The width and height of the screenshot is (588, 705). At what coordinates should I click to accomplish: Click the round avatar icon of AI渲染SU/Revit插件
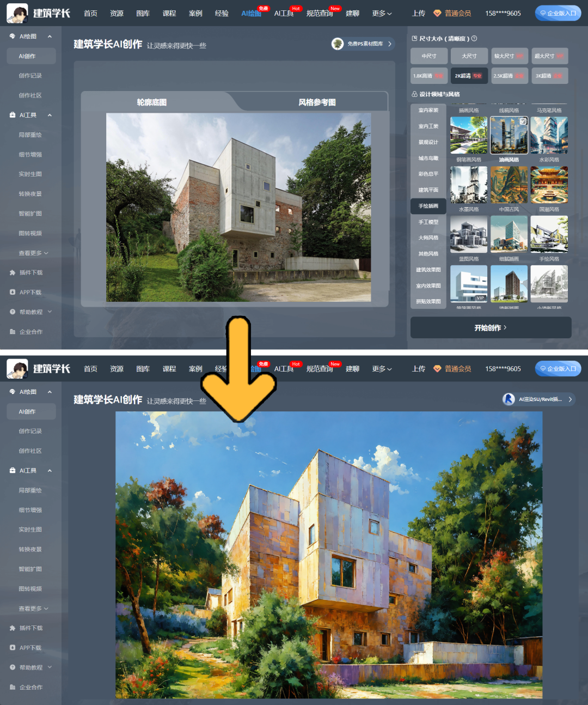(509, 399)
